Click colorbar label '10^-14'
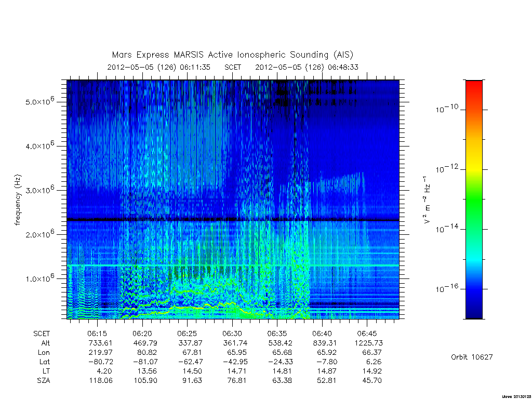The width and height of the screenshot is (532, 399). click(447, 229)
